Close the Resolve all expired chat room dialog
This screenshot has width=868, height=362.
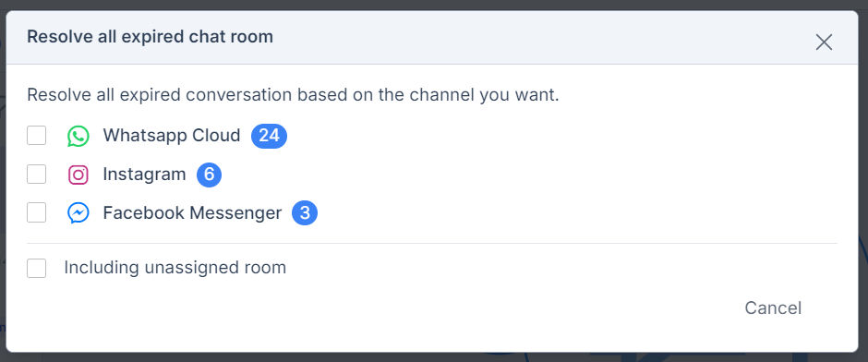click(824, 42)
